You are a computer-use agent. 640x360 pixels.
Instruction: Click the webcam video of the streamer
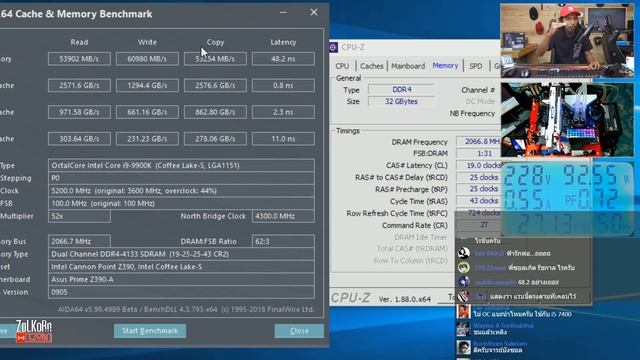[x=567, y=41]
